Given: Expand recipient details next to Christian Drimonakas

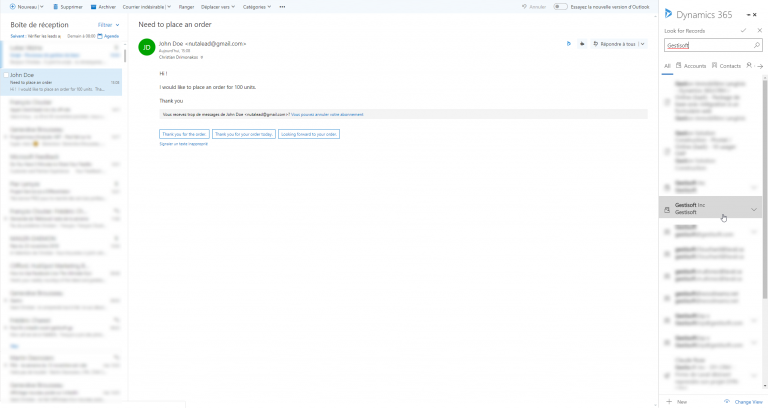Looking at the screenshot, I should 202,57.
